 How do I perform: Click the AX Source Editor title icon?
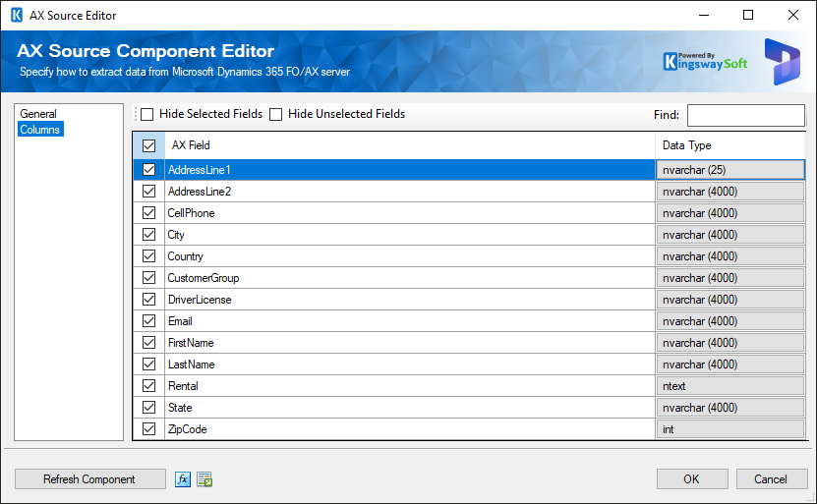17,15
